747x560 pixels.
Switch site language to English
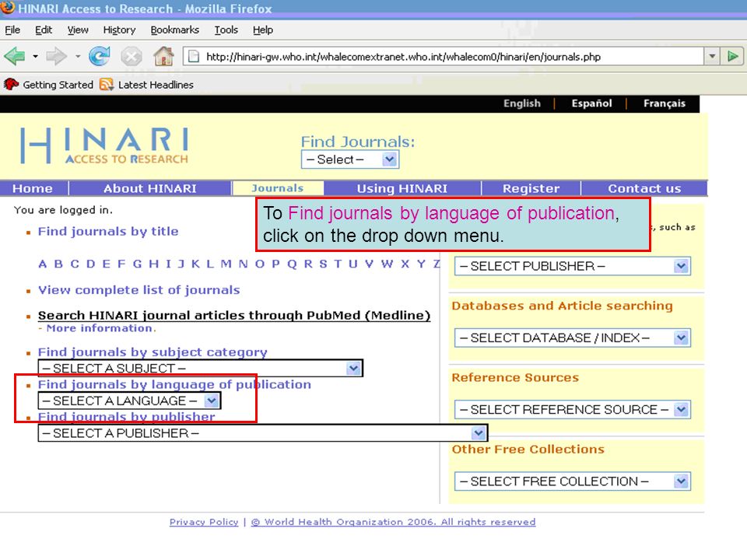(x=521, y=103)
